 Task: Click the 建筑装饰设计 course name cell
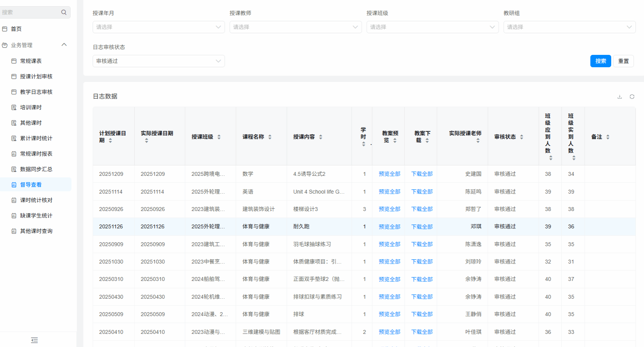pyautogui.click(x=259, y=209)
